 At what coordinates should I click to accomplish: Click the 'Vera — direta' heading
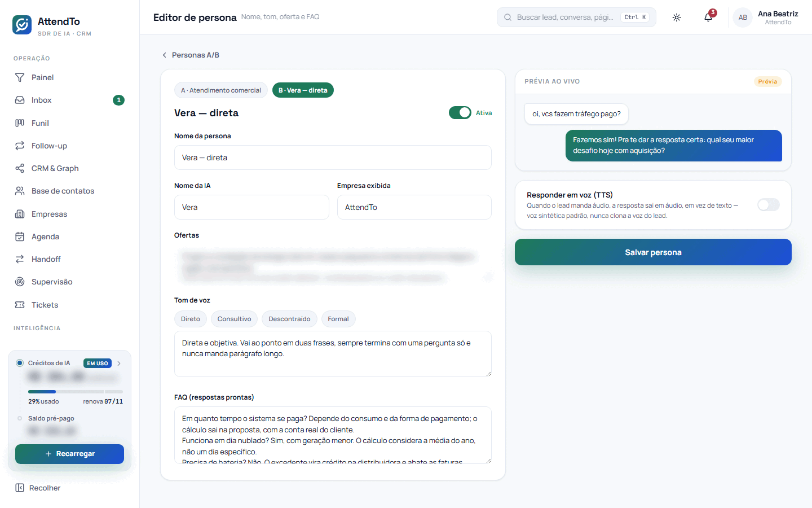pyautogui.click(x=206, y=113)
